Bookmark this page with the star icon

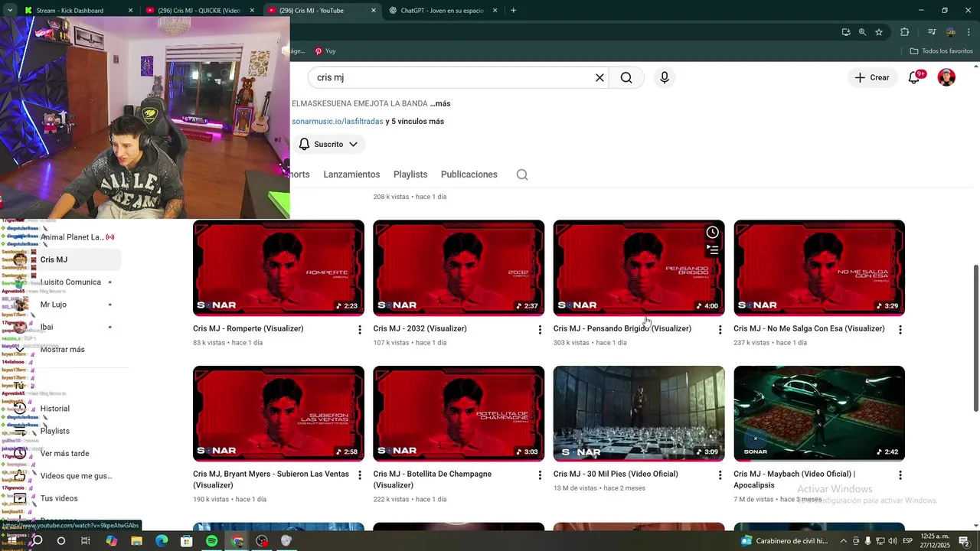pyautogui.click(x=879, y=32)
